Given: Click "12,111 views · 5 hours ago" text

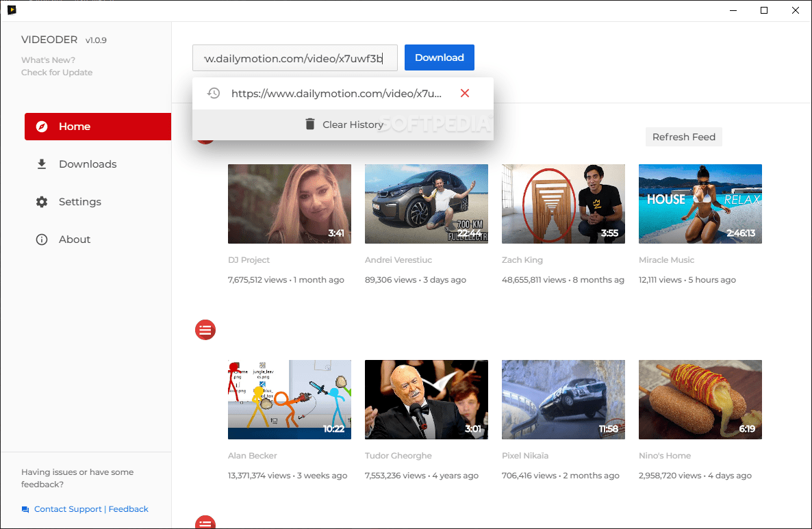Looking at the screenshot, I should point(687,279).
